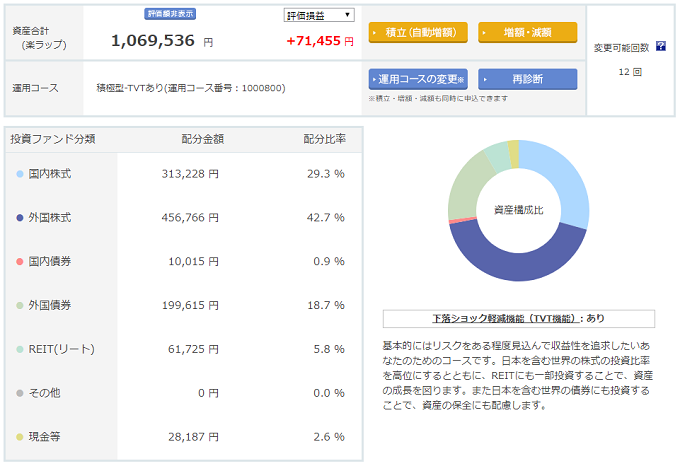Click the amount 61,725 円
The height and width of the screenshot is (466, 680).
pos(193,349)
